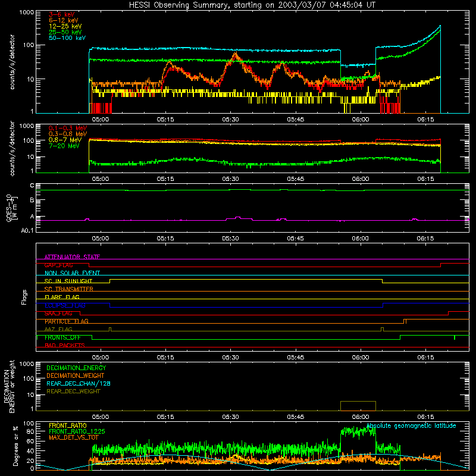This screenshot has width=476, height=476.
Task: Click the 0.3-0.8 MeV legend entry
Action: 68,134
